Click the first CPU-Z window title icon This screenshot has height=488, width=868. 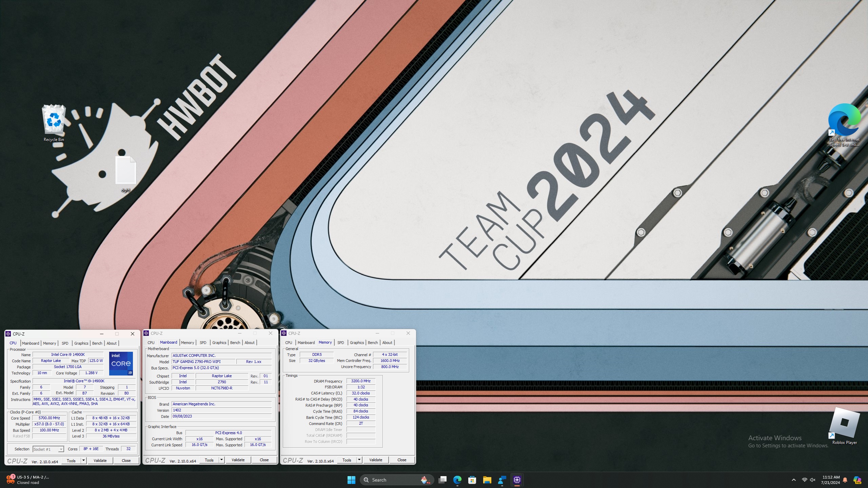pyautogui.click(x=8, y=334)
